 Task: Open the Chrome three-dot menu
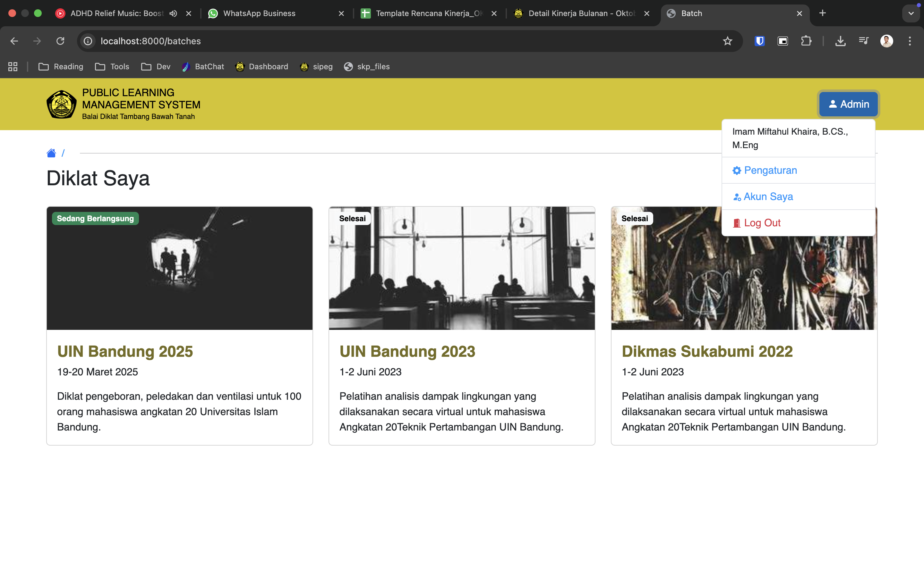[x=910, y=41]
